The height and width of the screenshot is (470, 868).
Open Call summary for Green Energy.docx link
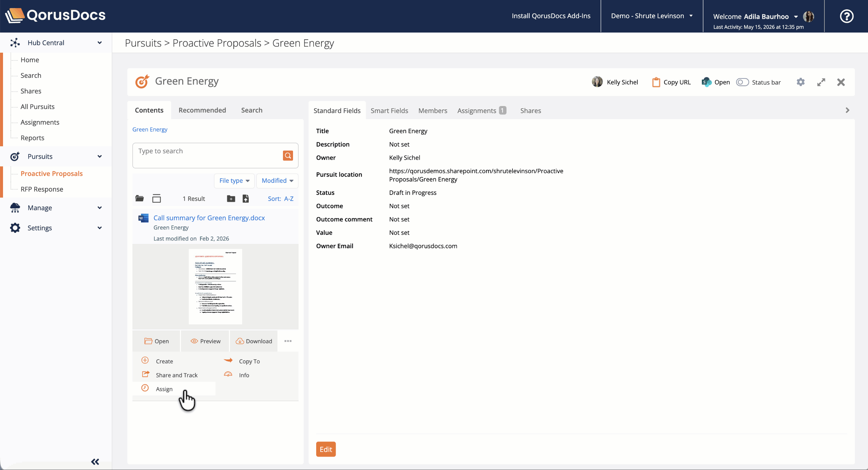[x=209, y=218]
